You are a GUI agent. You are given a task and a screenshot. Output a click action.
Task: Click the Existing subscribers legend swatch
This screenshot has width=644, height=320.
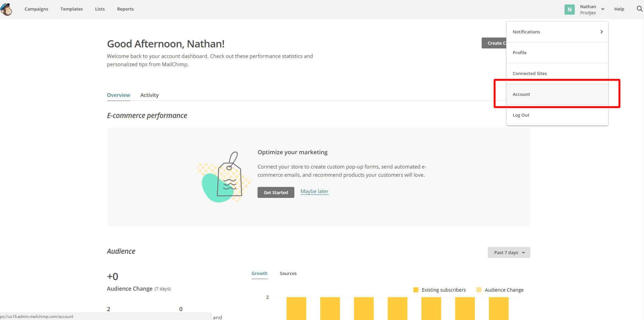(x=416, y=290)
